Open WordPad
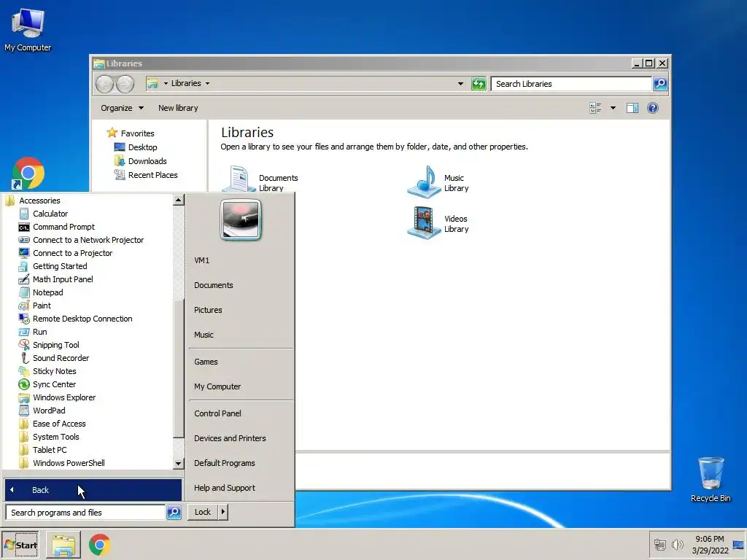 click(x=49, y=411)
